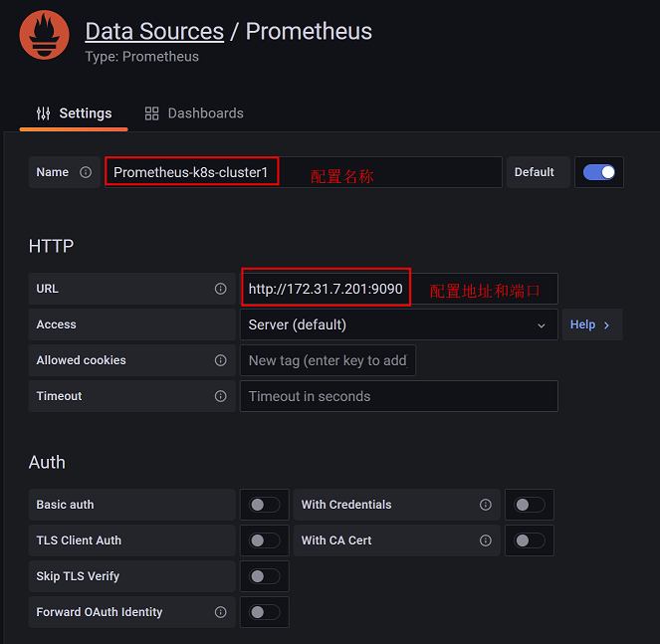The image size is (660, 644).
Task: Click the Allowed cookies info icon
Action: [x=220, y=360]
